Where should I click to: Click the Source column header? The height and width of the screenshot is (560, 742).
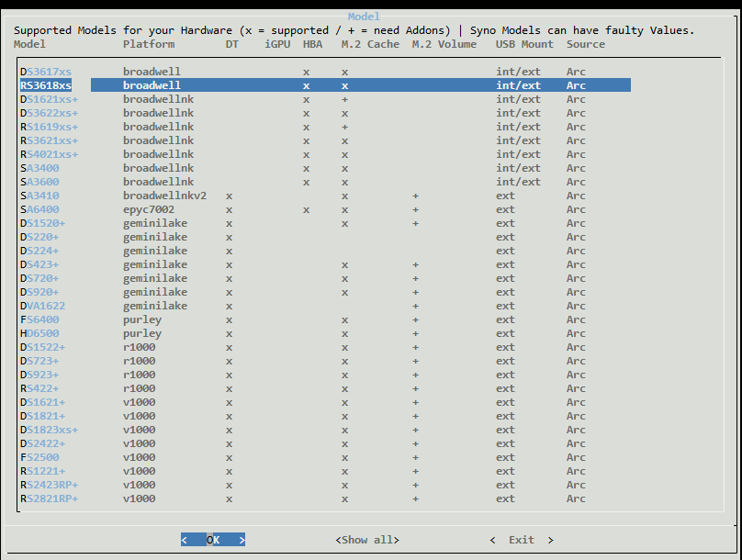click(x=586, y=44)
